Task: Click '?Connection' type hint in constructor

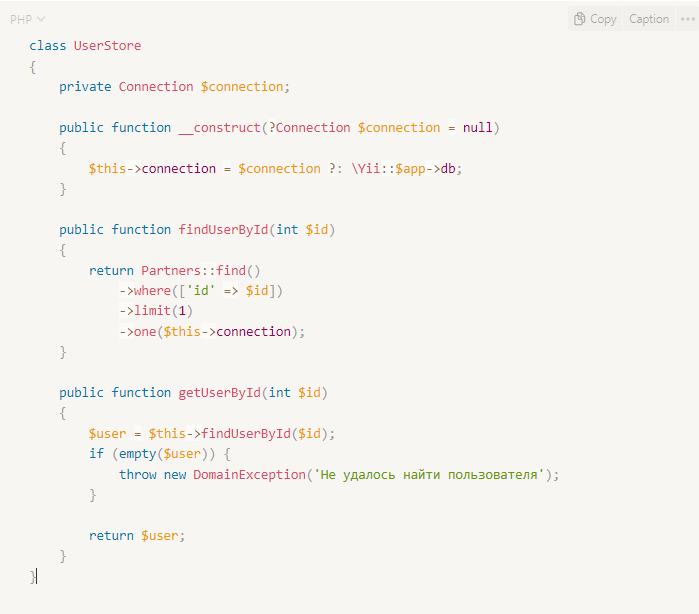Action: pos(309,128)
